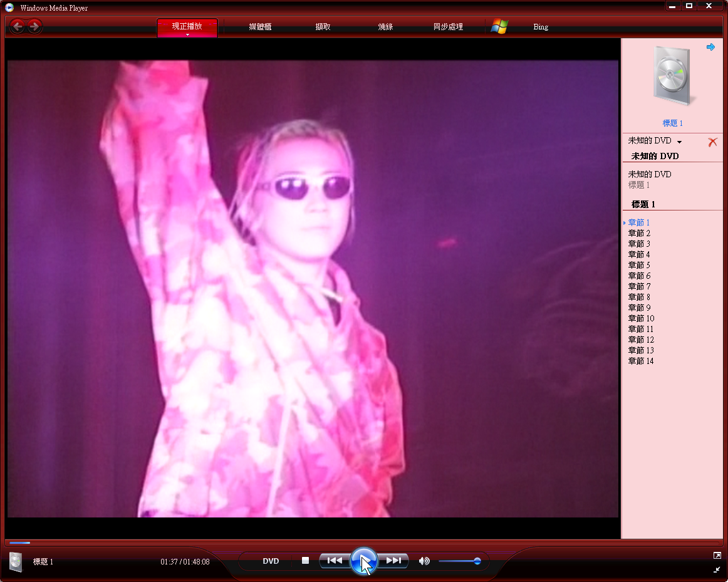
Task: Select 章節 4 in the chapter list
Action: pos(639,254)
